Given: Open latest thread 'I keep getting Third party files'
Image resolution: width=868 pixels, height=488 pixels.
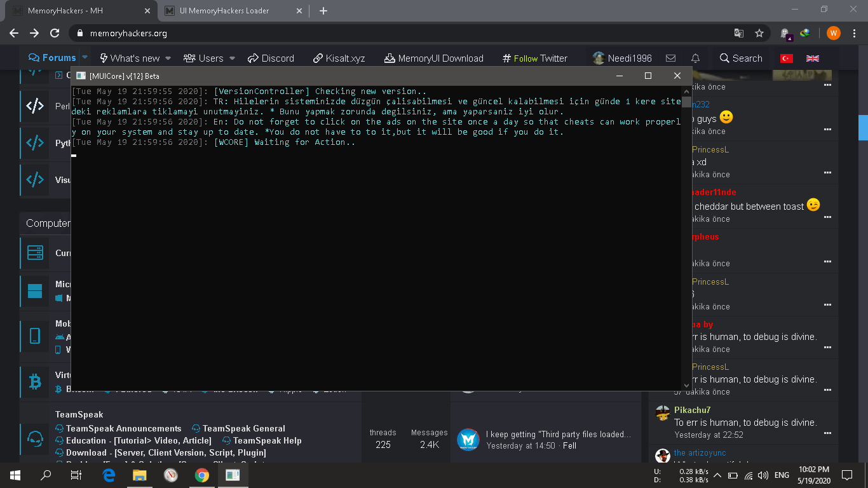Looking at the screenshot, I should (x=559, y=434).
